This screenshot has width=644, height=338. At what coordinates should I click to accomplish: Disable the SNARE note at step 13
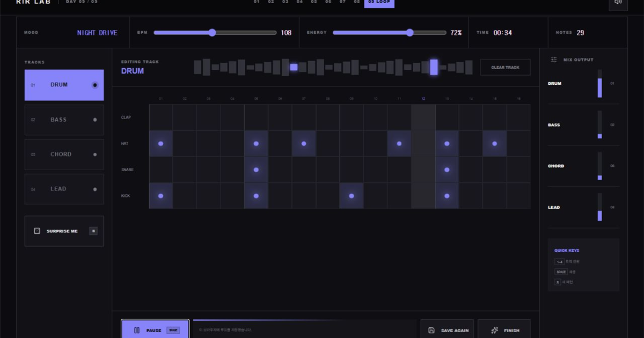pyautogui.click(x=447, y=170)
